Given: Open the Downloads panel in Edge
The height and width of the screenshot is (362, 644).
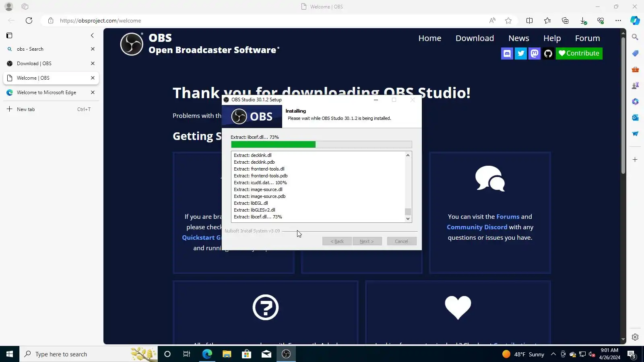Looking at the screenshot, I should click(583, 21).
